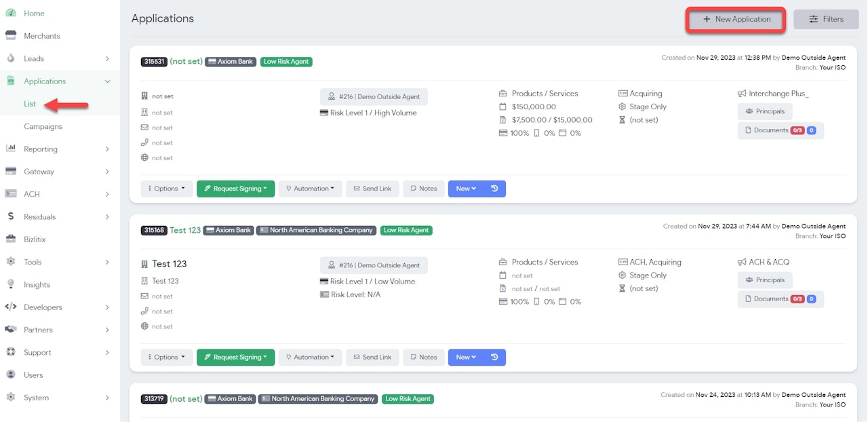The width and height of the screenshot is (868, 422).
Task: Click Send Link for application 315531
Action: (x=372, y=189)
